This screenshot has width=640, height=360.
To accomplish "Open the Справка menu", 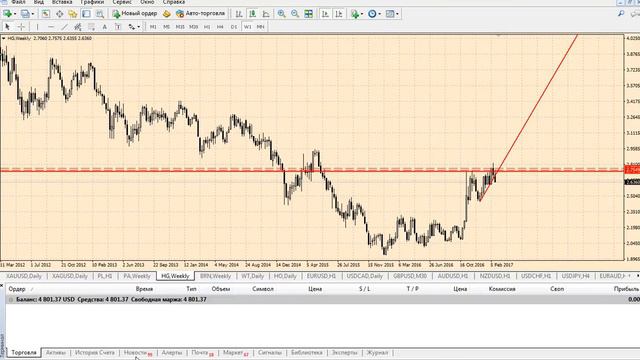I will (173, 2).
